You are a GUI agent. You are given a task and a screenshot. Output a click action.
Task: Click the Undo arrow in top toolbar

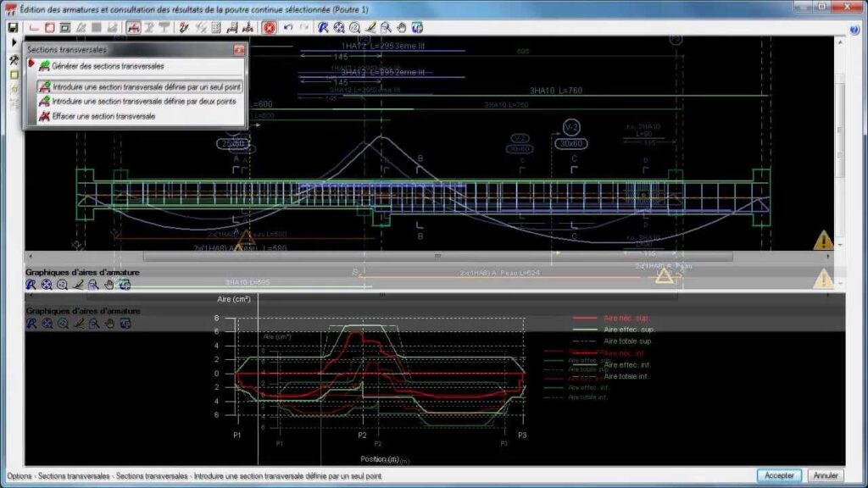[288, 27]
